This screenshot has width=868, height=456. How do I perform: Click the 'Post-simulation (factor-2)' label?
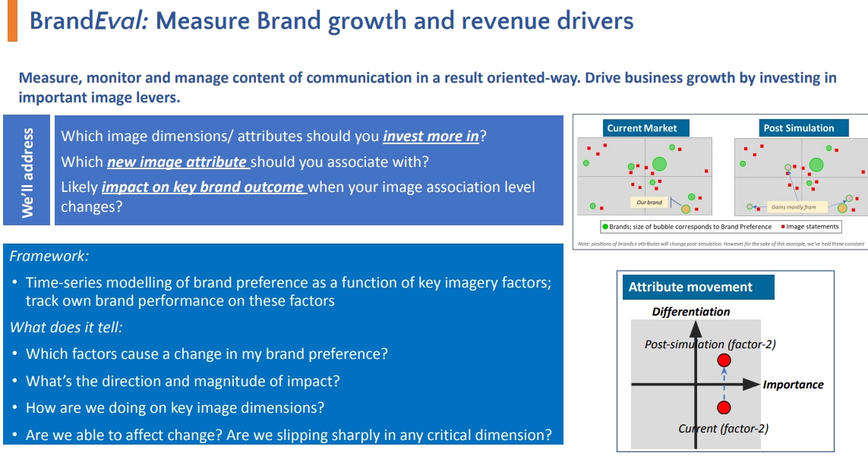click(x=710, y=344)
